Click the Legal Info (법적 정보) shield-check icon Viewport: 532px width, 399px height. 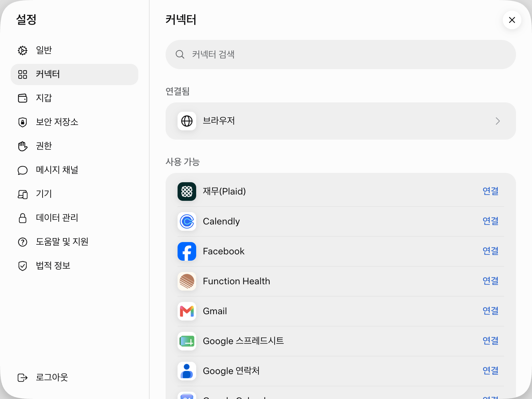click(x=23, y=266)
